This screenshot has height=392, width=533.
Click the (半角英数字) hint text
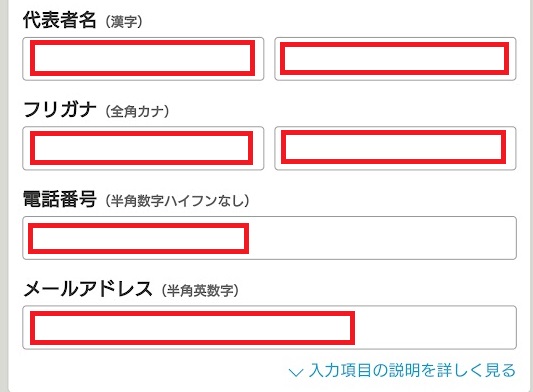point(200,291)
